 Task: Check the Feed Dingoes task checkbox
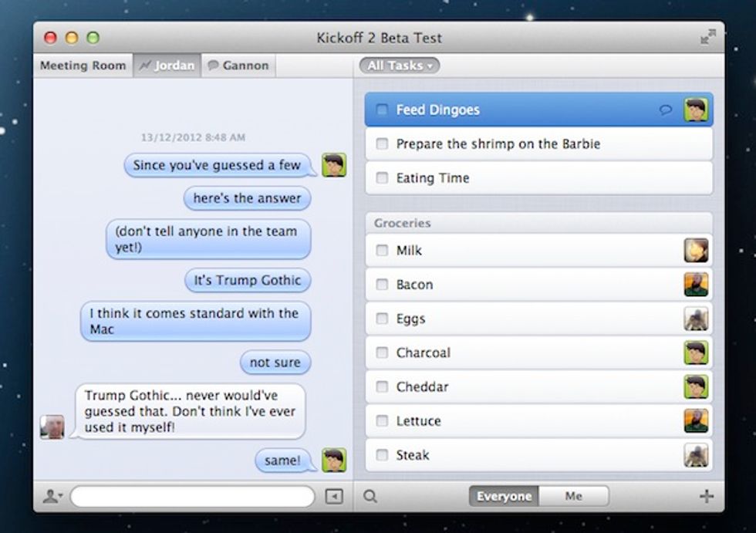(x=381, y=110)
